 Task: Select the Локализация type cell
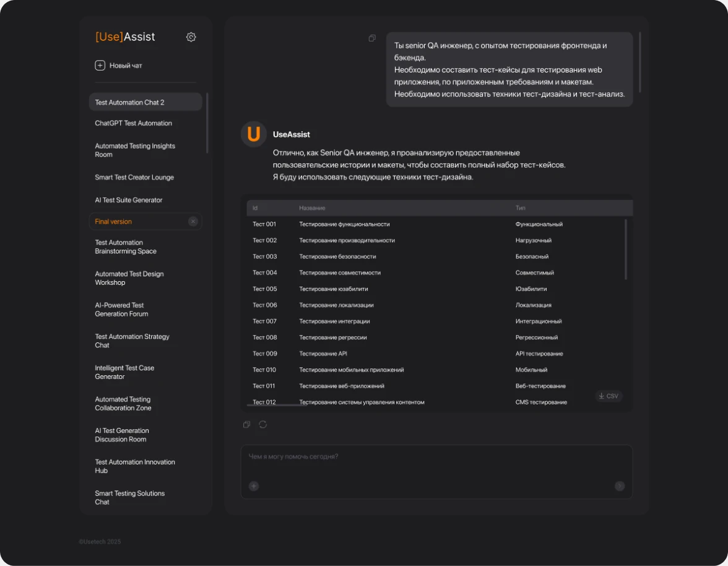(x=533, y=305)
